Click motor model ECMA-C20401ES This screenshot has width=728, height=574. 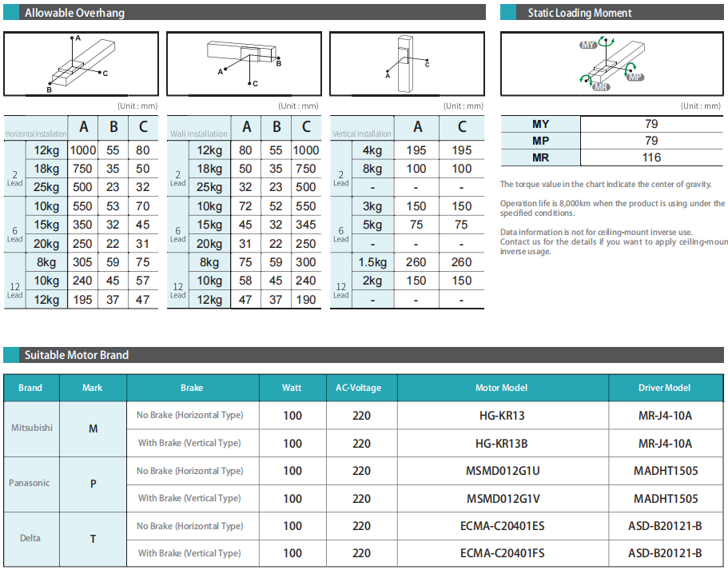(501, 526)
